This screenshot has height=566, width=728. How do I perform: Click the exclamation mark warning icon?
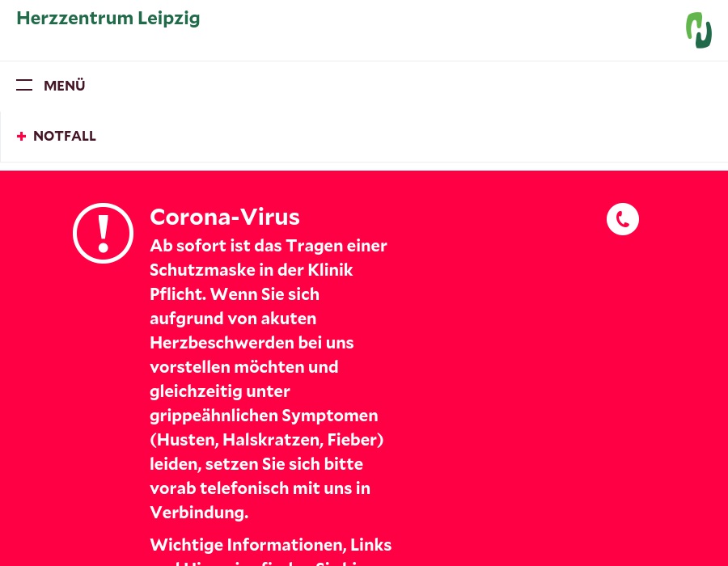[103, 233]
